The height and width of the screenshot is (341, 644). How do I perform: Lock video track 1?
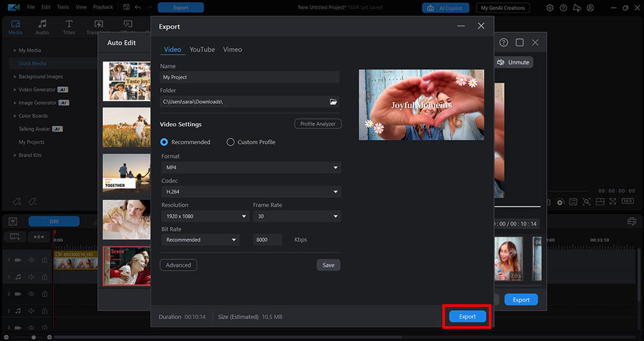[x=44, y=260]
